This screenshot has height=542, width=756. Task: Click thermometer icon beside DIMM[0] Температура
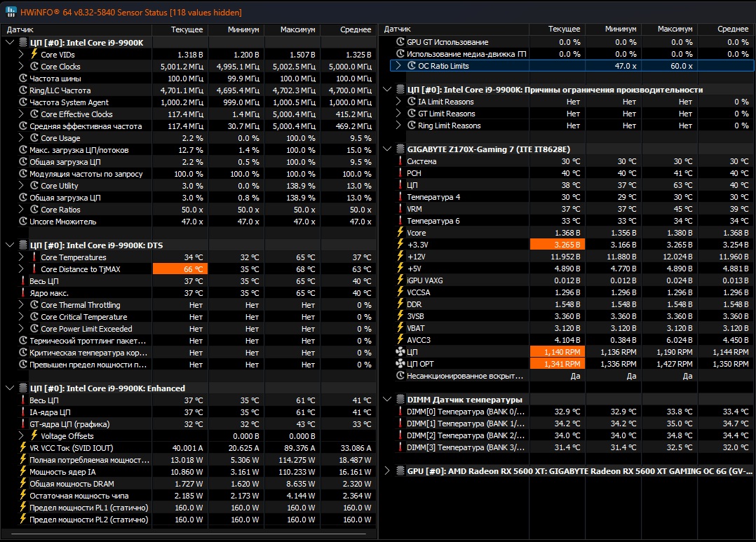pos(400,412)
